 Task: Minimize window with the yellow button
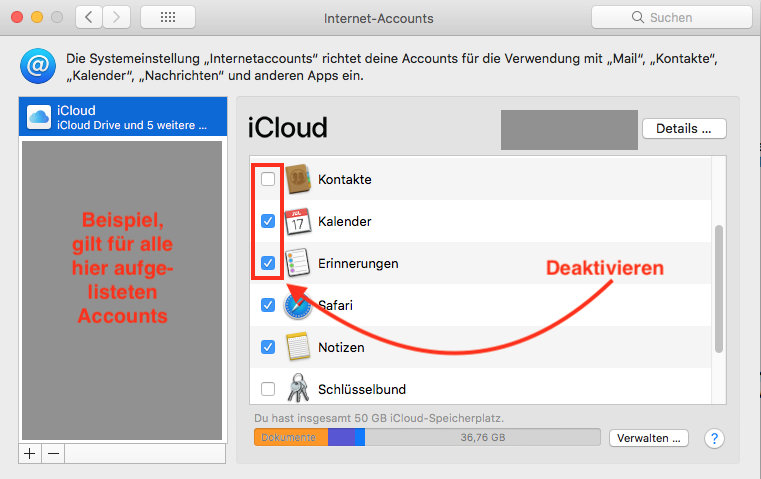tap(37, 17)
